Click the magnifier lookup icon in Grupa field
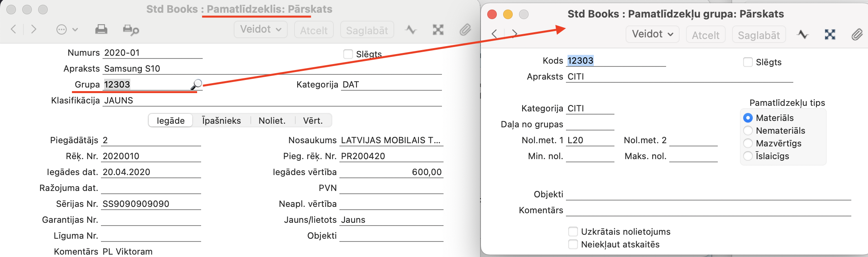 click(196, 84)
